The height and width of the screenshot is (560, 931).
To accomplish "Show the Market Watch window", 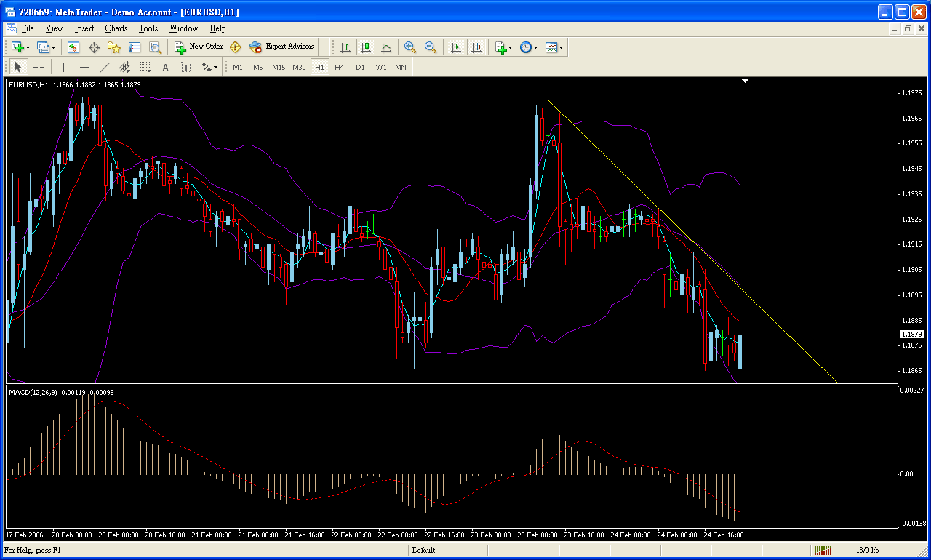I will 73,47.
